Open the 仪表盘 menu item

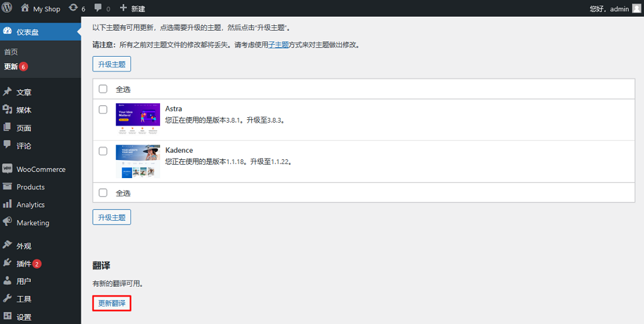tap(40, 32)
